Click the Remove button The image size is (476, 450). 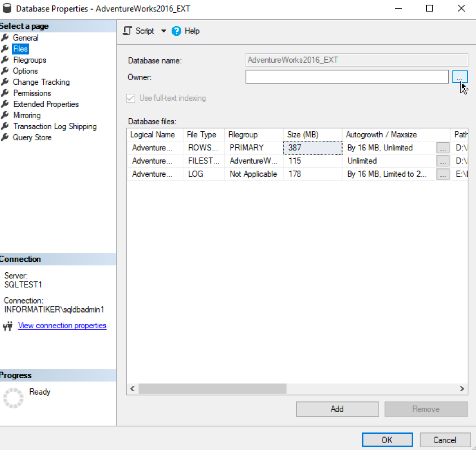pyautogui.click(x=426, y=409)
